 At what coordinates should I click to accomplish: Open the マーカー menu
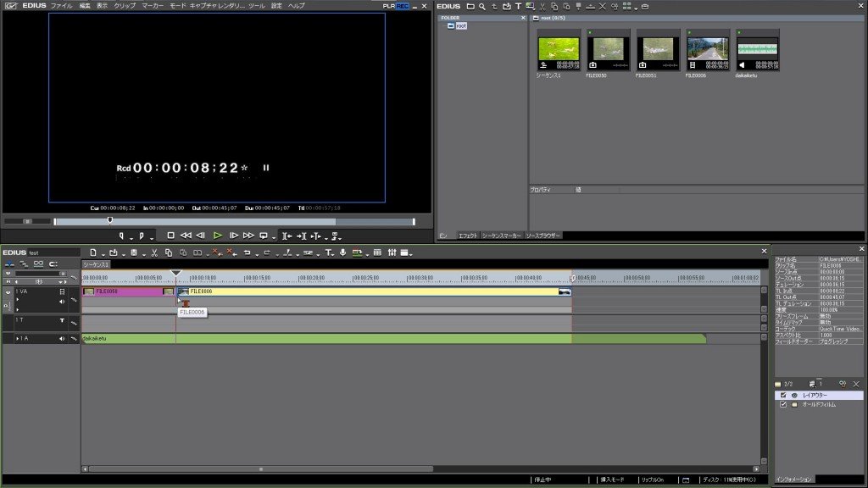[x=153, y=6]
